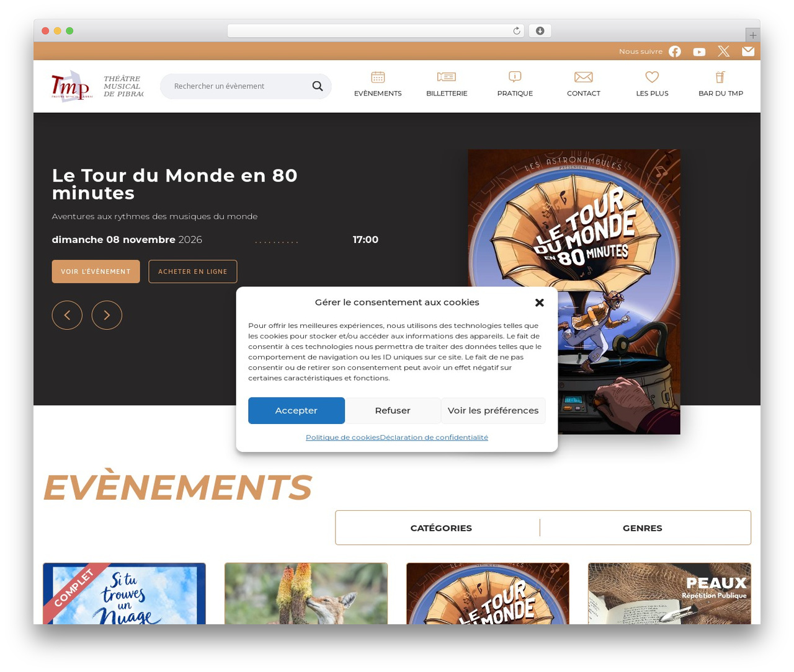Open the X (Twitter) profile icon
The height and width of the screenshot is (672, 794).
pyautogui.click(x=724, y=51)
